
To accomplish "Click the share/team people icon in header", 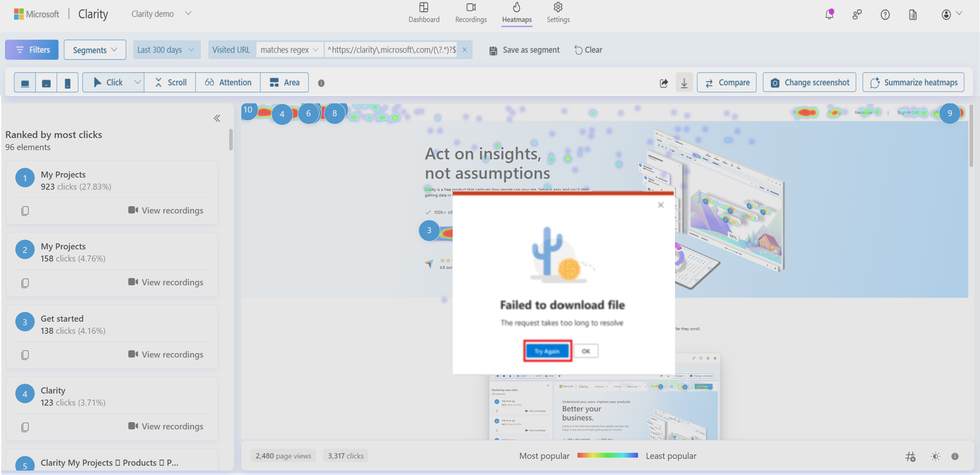I will tap(857, 15).
